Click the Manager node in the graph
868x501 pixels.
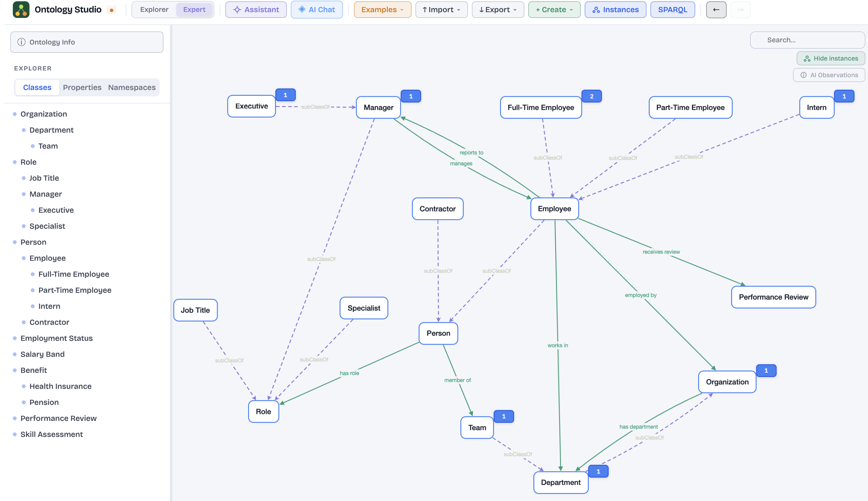[379, 107]
